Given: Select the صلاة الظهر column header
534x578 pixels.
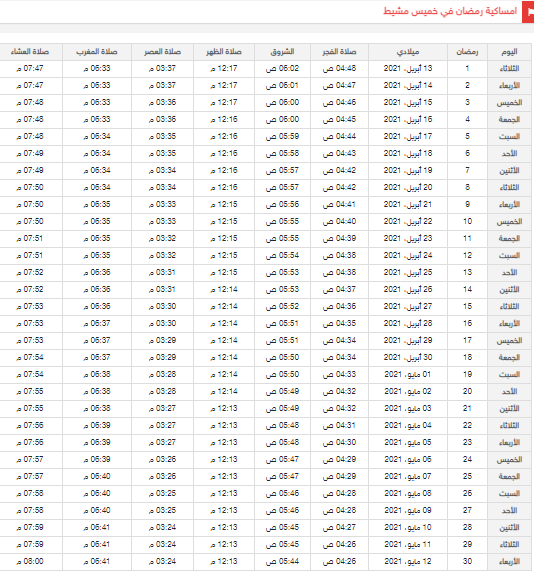Looking at the screenshot, I should 224,52.
